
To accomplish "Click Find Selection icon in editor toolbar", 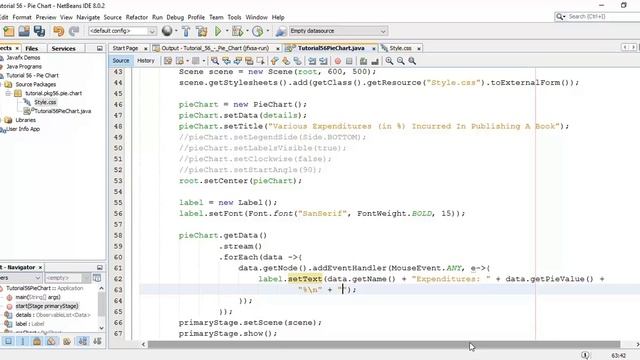I will tap(215, 61).
